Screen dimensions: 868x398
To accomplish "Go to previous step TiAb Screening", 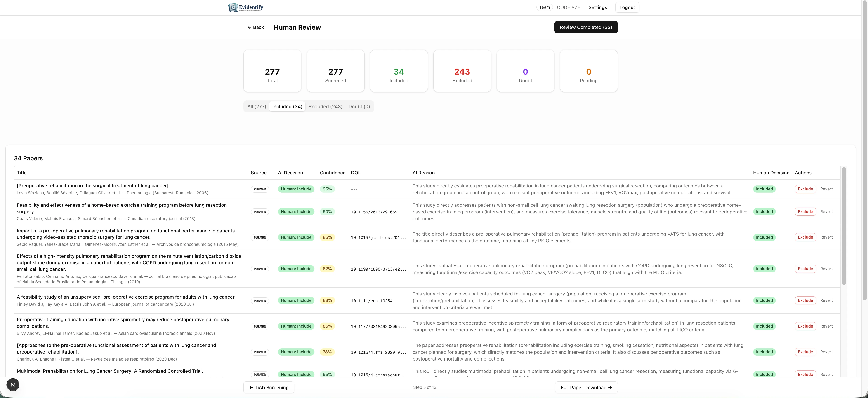I will click(x=269, y=388).
